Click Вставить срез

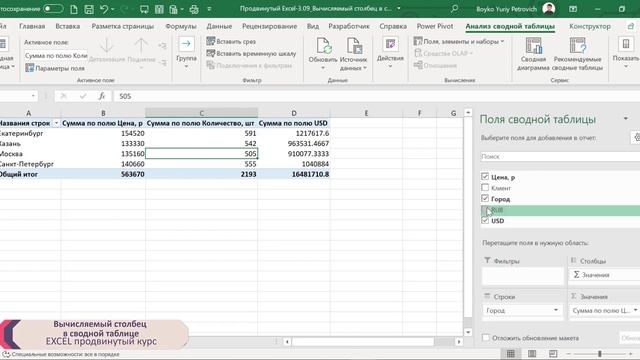231,41
